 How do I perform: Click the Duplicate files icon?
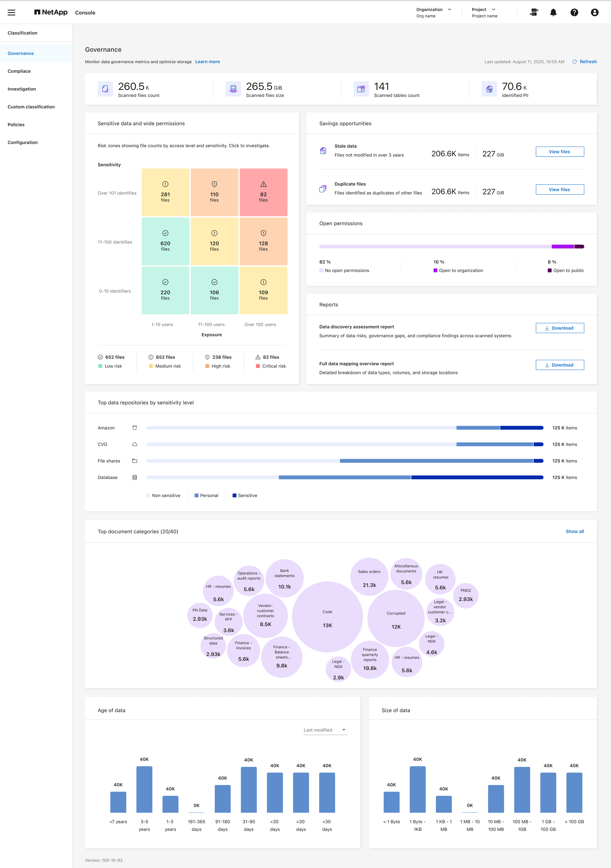click(323, 189)
